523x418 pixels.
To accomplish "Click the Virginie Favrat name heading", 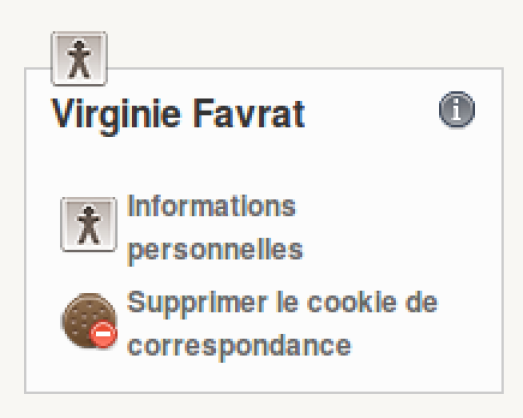I will [178, 115].
